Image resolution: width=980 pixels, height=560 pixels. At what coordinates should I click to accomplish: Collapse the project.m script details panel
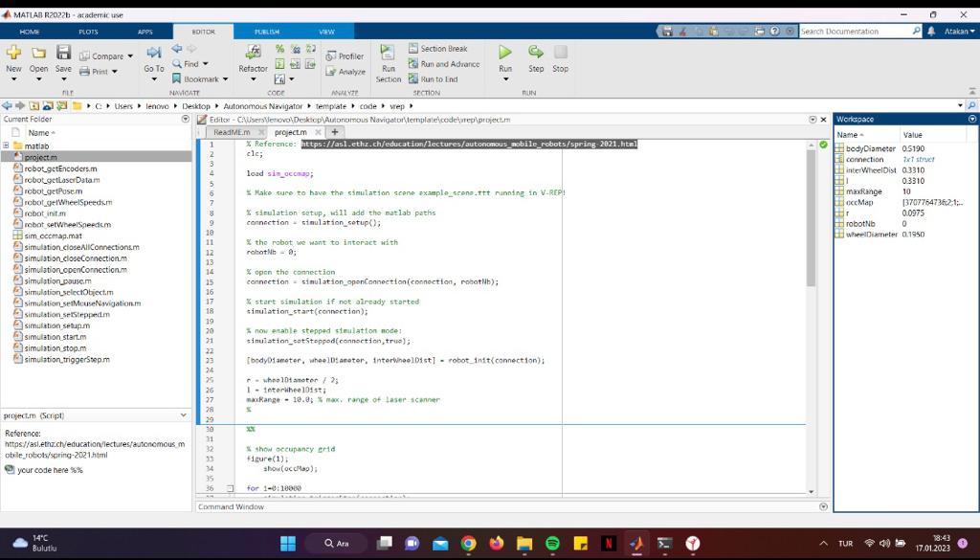click(183, 415)
